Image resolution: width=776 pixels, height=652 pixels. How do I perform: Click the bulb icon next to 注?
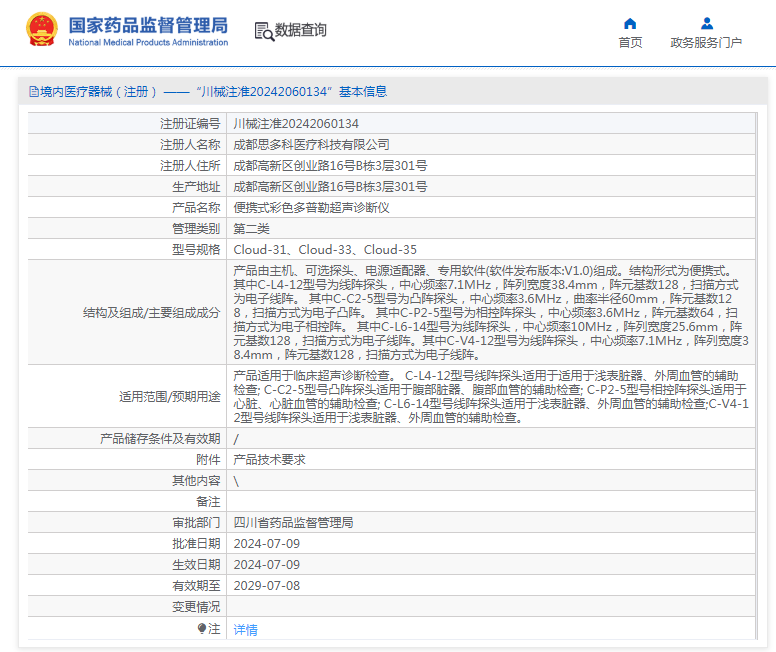tap(201, 629)
